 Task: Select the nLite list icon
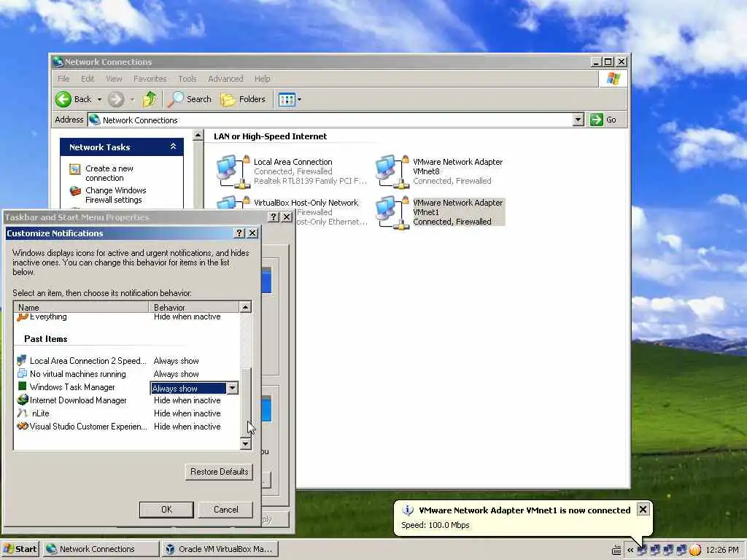[x=23, y=413]
